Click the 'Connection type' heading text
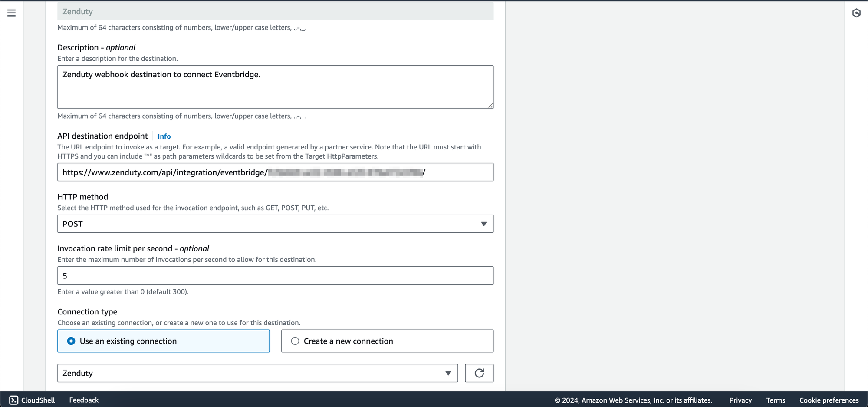The height and width of the screenshot is (407, 868). (87, 312)
